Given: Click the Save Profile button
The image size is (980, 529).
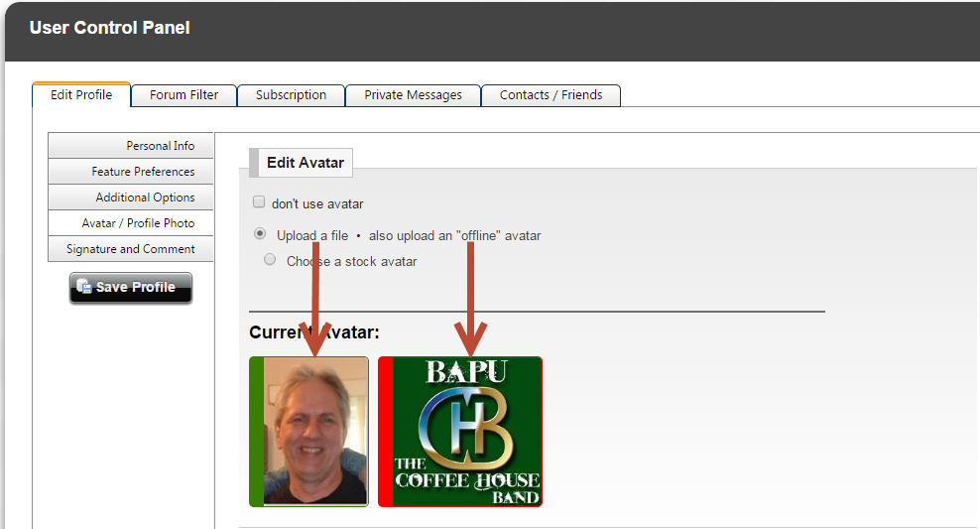Looking at the screenshot, I should [131, 288].
